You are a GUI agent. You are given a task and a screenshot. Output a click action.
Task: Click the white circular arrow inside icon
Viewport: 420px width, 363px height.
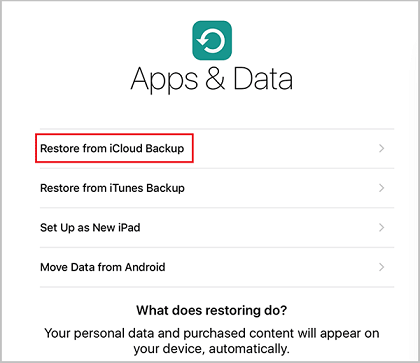tap(211, 41)
